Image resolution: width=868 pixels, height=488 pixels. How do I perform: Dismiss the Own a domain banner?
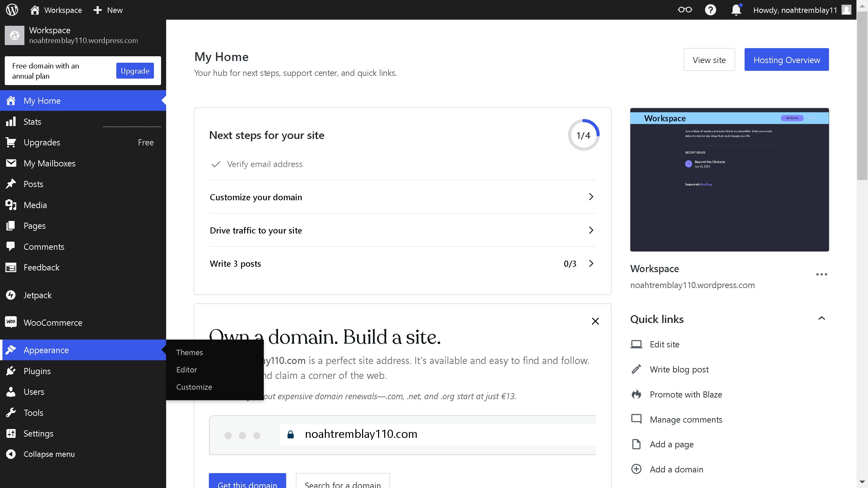point(595,321)
